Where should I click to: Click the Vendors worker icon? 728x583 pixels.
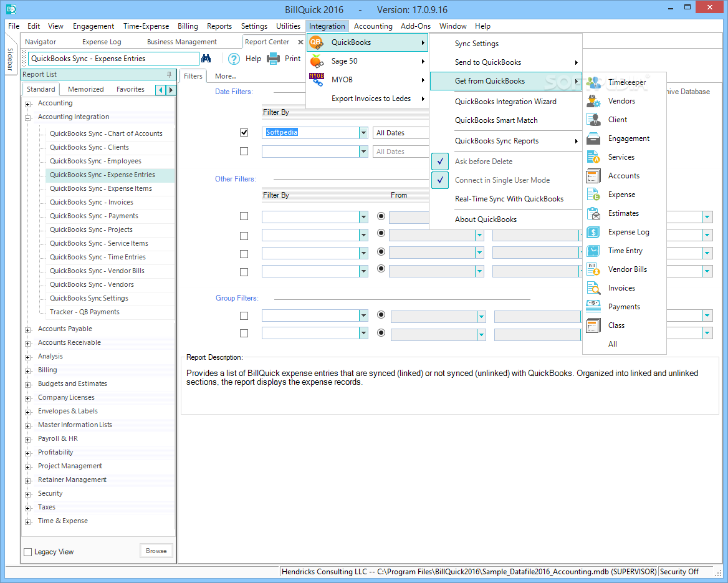(x=593, y=101)
